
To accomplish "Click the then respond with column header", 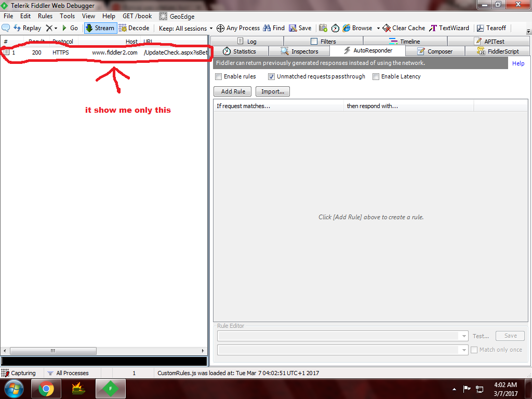I will coord(408,106).
